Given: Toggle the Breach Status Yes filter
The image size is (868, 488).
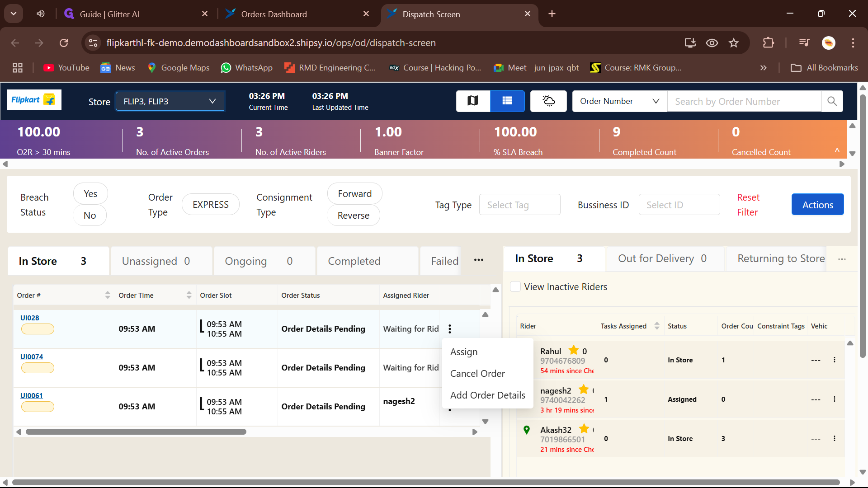Looking at the screenshot, I should pyautogui.click(x=90, y=194).
